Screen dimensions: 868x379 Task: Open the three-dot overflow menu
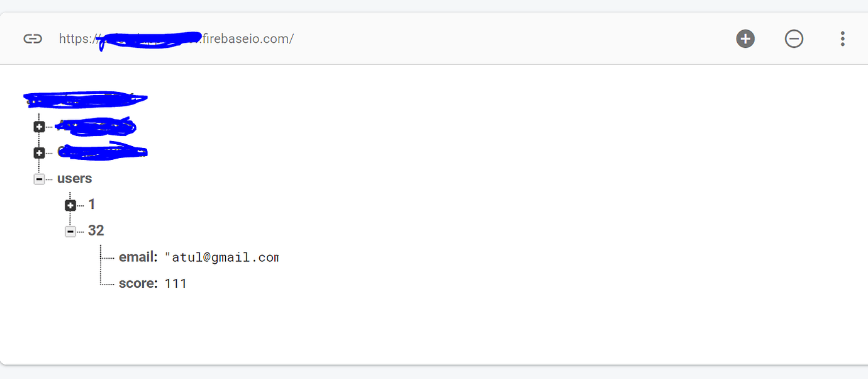[842, 39]
